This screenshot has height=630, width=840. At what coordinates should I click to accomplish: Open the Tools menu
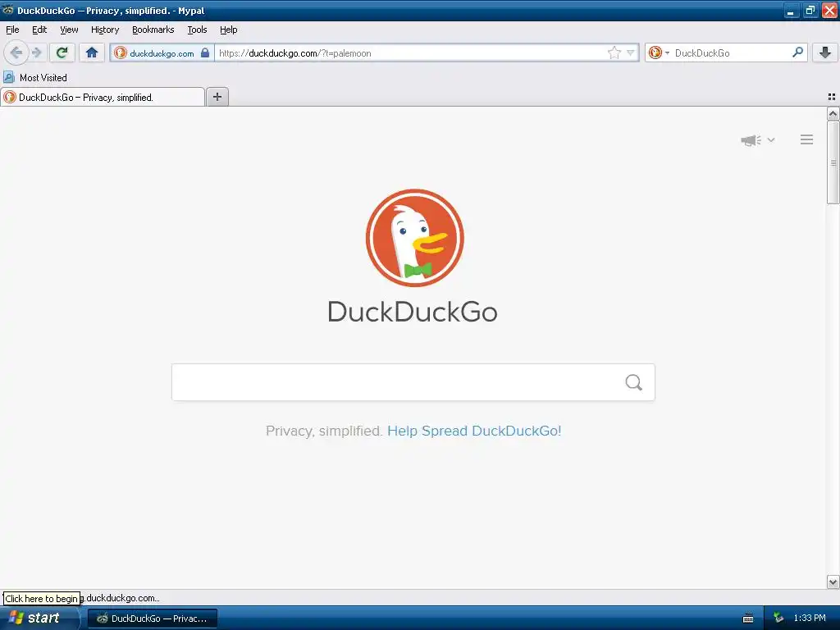pyautogui.click(x=197, y=30)
